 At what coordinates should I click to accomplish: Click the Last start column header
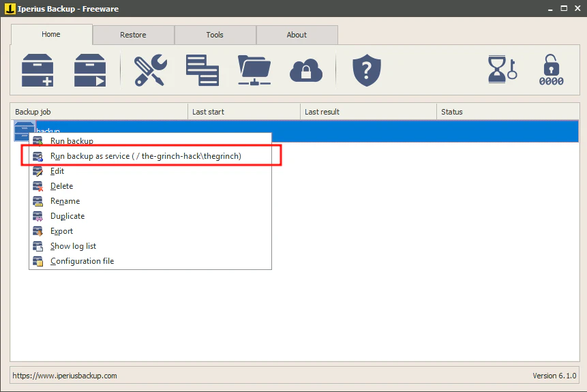coord(244,112)
